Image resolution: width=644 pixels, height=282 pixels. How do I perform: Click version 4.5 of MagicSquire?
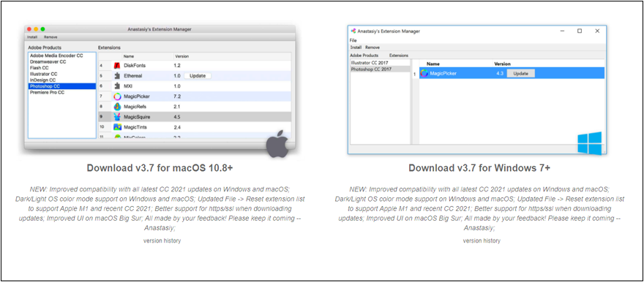(x=177, y=117)
